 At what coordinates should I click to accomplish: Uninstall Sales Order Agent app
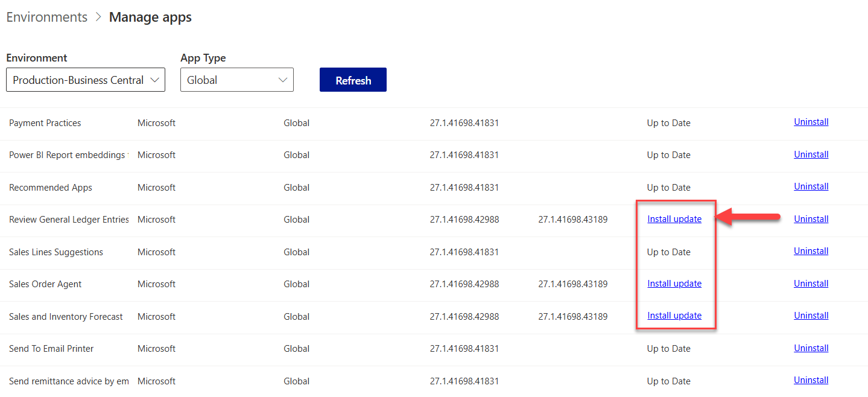(811, 284)
